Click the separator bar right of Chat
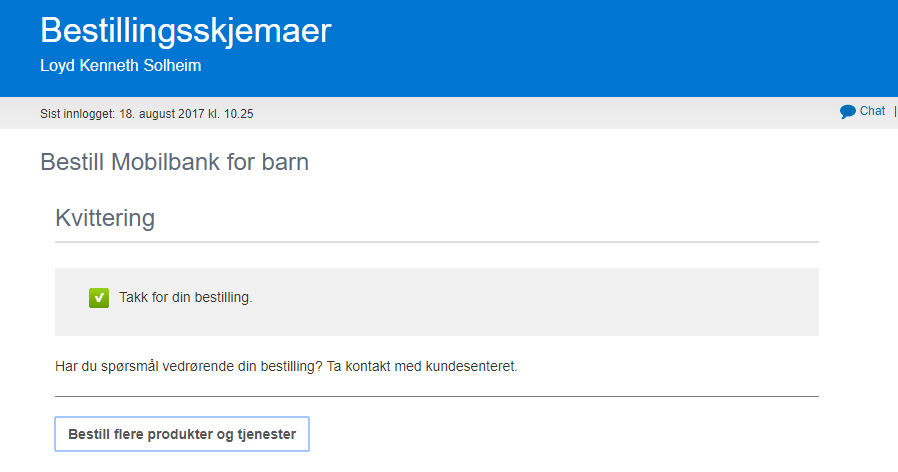This screenshot has width=898, height=472. [x=895, y=111]
